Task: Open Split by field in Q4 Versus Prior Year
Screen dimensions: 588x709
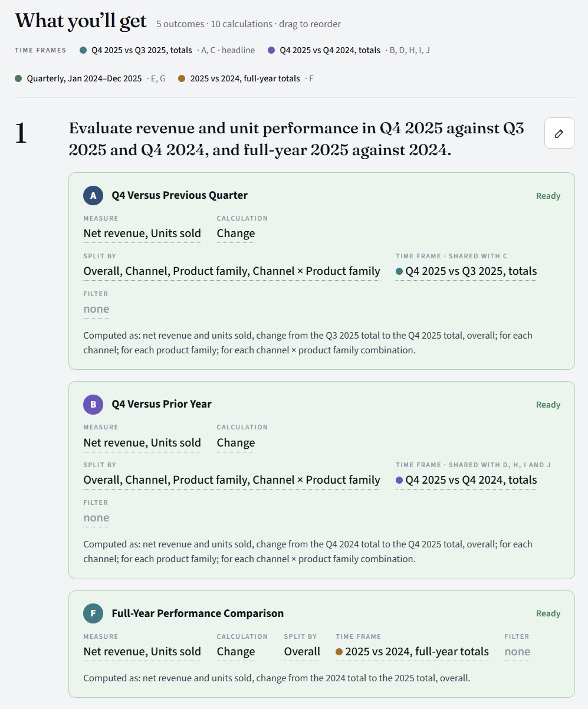Action: click(x=232, y=480)
